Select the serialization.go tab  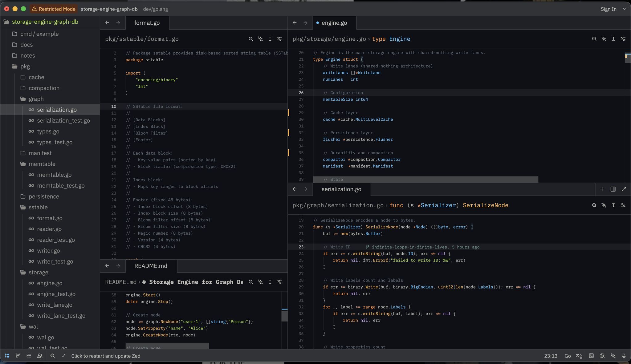341,189
